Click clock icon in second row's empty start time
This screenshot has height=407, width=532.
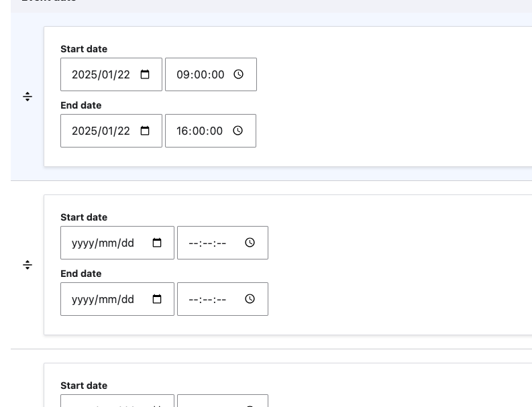250,243
